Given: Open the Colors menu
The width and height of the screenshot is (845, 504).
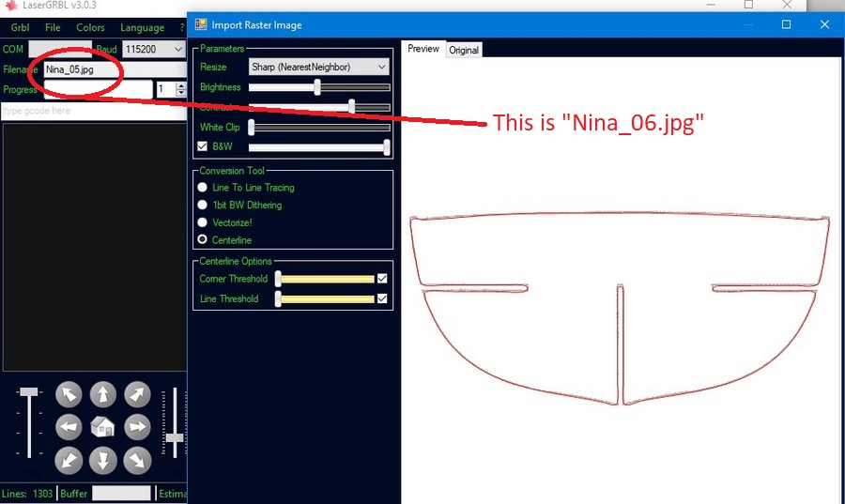Looking at the screenshot, I should point(90,27).
